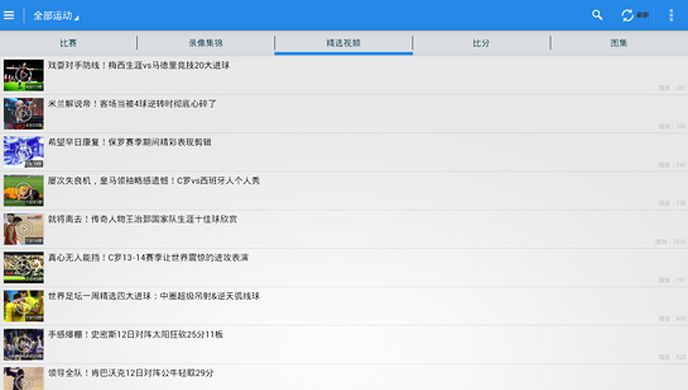Open the title 希望早日康复！保罗赛季期间精彩表现剪辑

(x=129, y=142)
